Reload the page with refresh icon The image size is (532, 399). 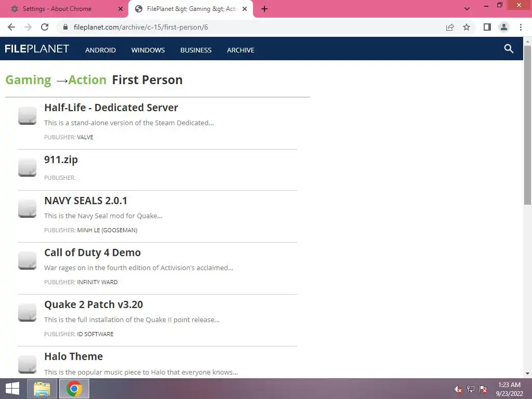(x=45, y=27)
